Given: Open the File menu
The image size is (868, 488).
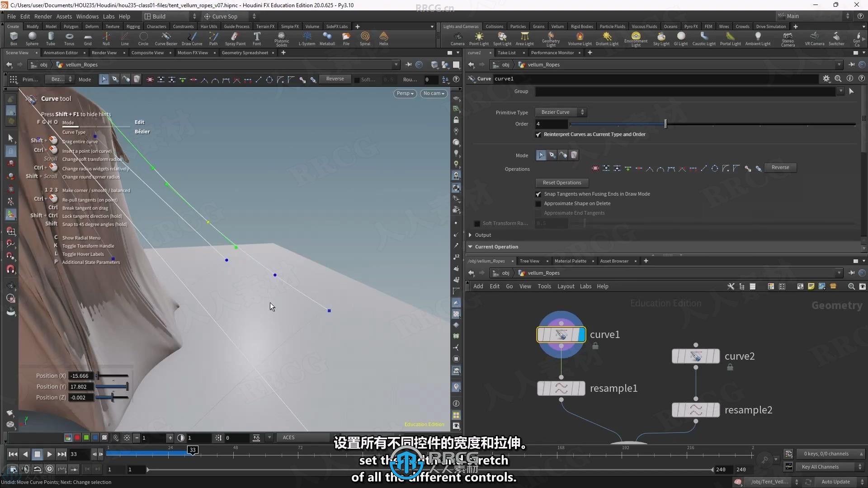Looking at the screenshot, I should tap(11, 16).
